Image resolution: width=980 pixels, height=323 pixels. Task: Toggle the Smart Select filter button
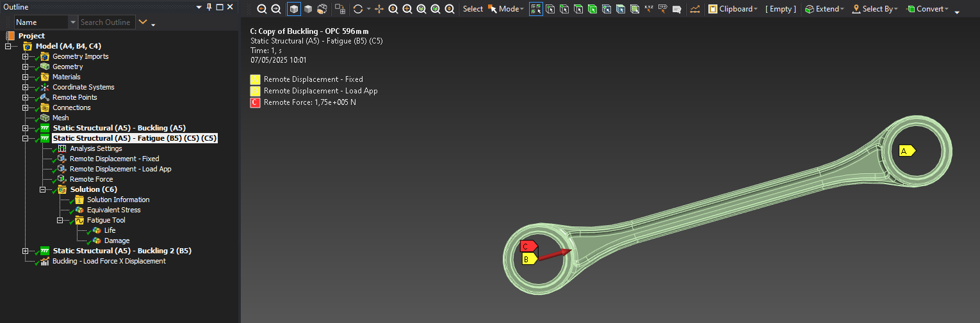tap(535, 9)
